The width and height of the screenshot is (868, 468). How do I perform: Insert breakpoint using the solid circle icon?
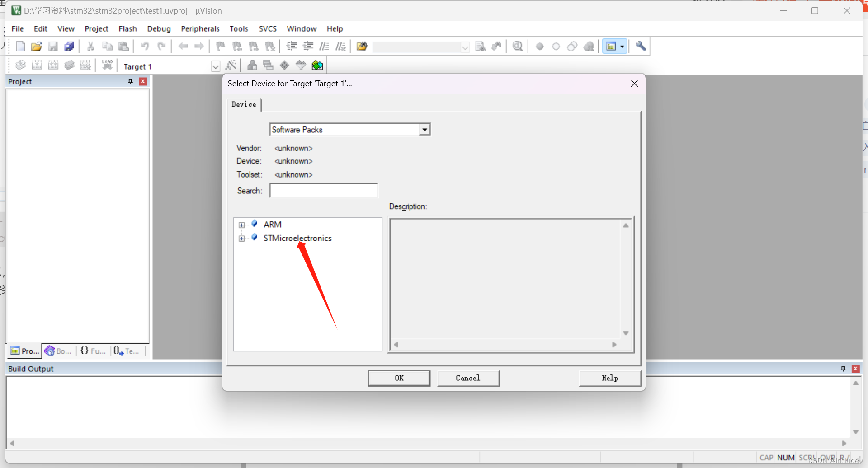coord(540,46)
